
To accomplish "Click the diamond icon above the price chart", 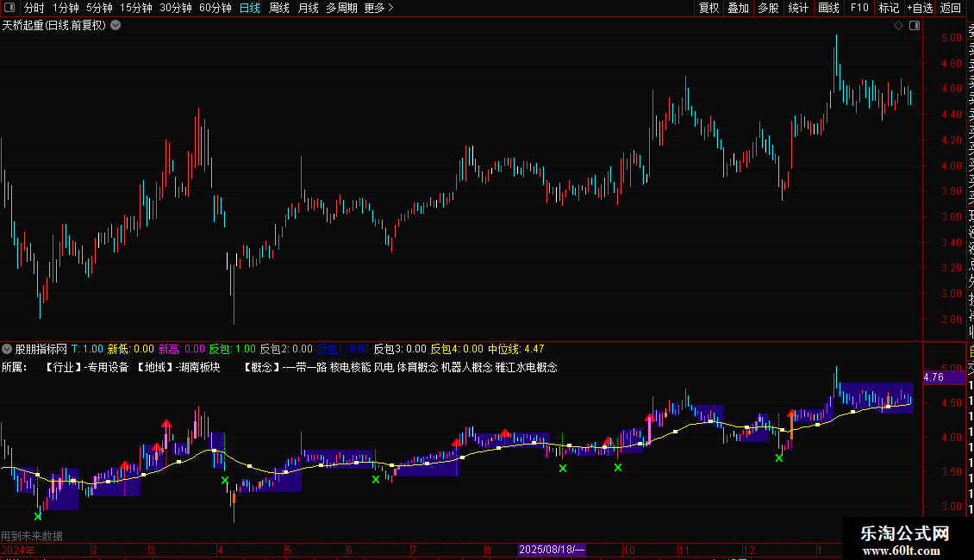I will click(898, 26).
